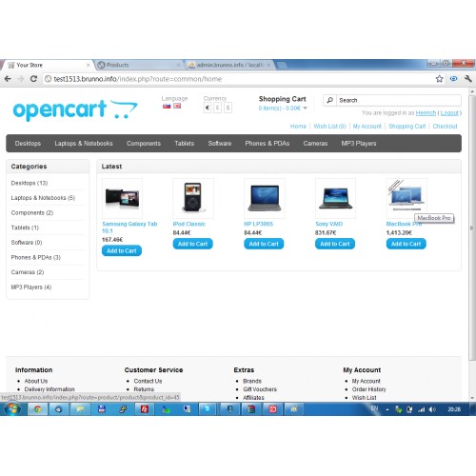Click the opencart logo
Screen dimensions: 476x476
coord(75,109)
